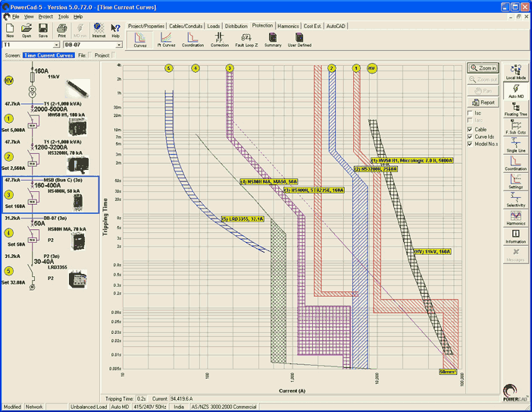
Task: Switch to the Project/Properties tab
Action: [x=146, y=26]
